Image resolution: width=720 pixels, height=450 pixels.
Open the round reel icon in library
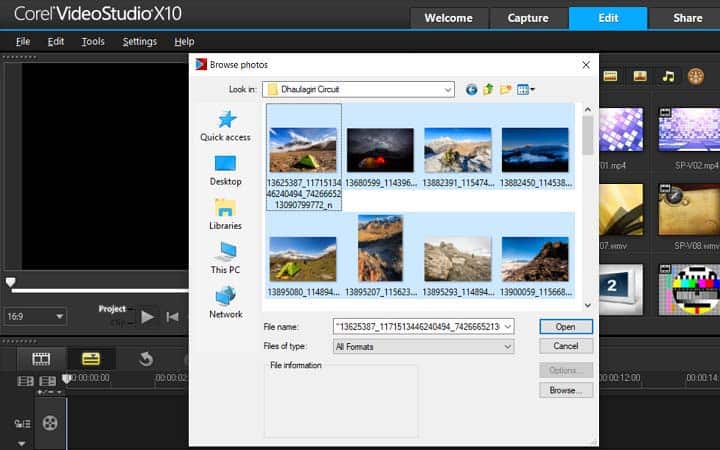pyautogui.click(x=696, y=76)
